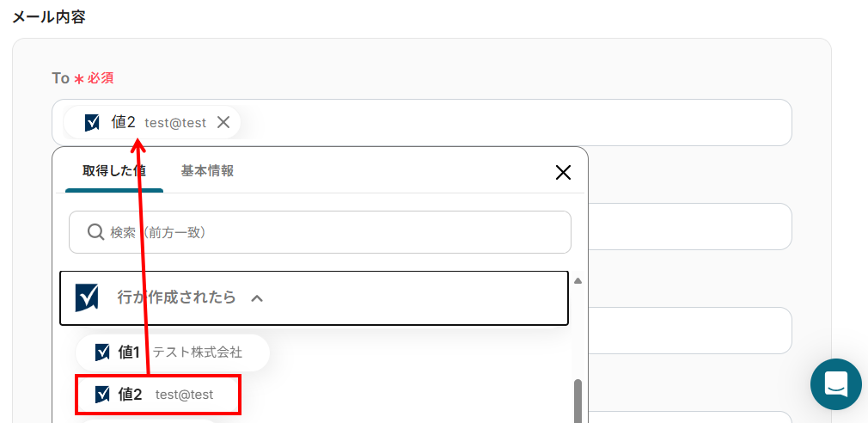This screenshot has height=423, width=868.
Task: Click Smartsheet icon beside 行が作成されたら
Action: [x=87, y=297]
